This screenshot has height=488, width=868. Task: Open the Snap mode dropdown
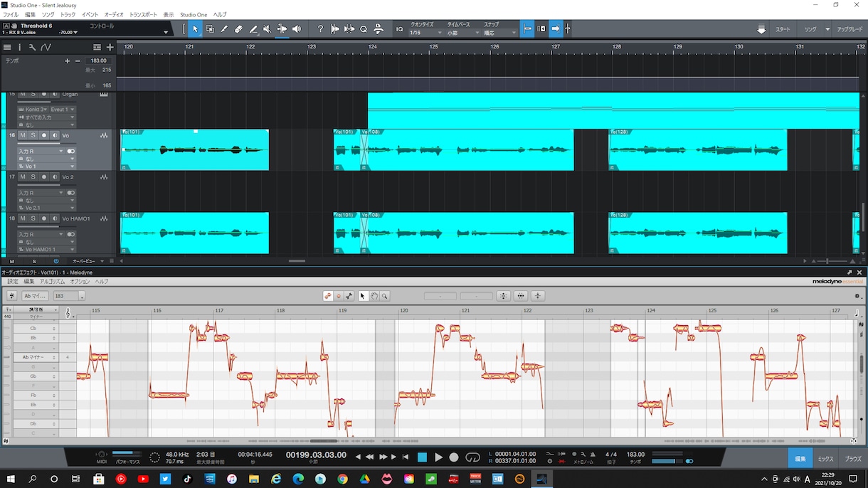(500, 33)
